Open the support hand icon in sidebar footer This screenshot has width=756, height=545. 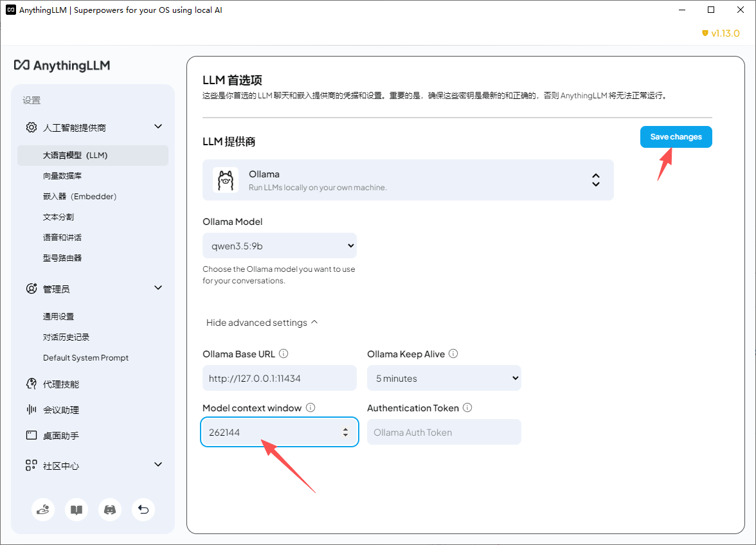pos(43,510)
